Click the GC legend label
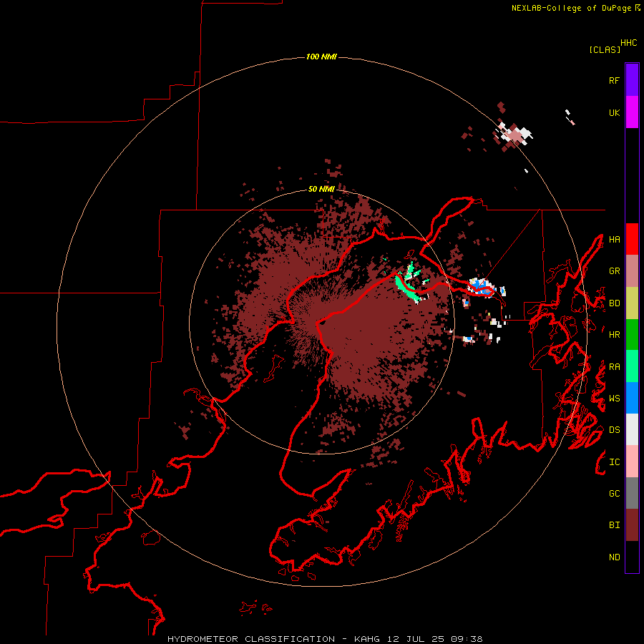This screenshot has width=644, height=644. [x=614, y=494]
